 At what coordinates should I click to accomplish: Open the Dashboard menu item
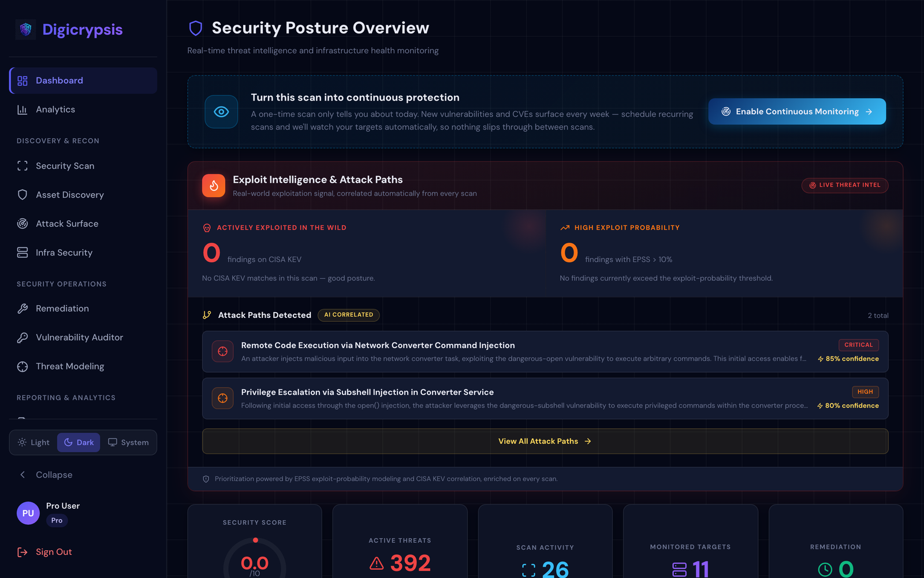[83, 81]
